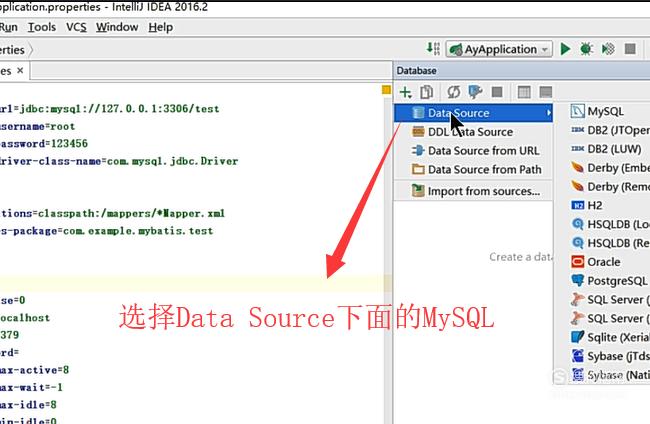Click the gray stop button in main toolbar
650x424 pixels.
tap(630, 49)
